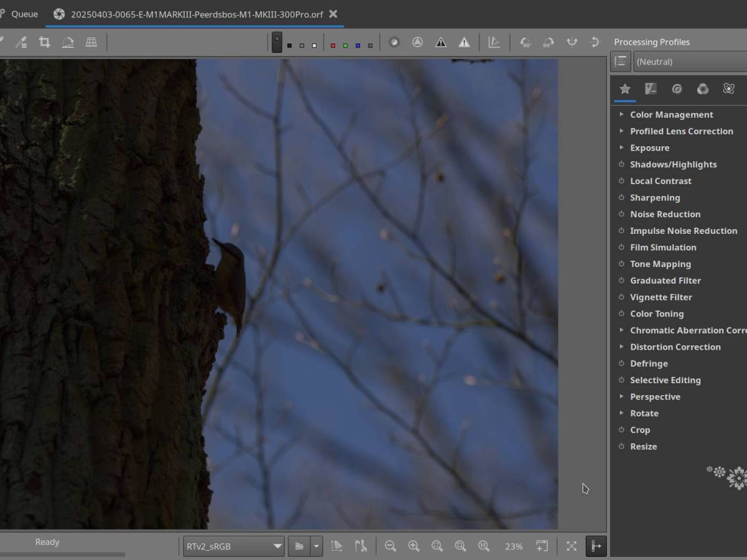747x560 pixels.
Task: Click the rendering intent button
Action: (x=299, y=546)
